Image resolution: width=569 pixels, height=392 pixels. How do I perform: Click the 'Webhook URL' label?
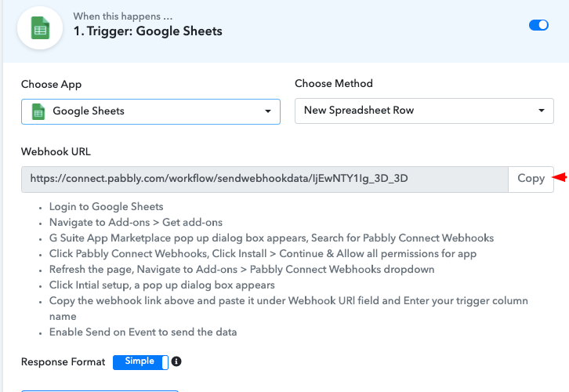[x=56, y=152]
